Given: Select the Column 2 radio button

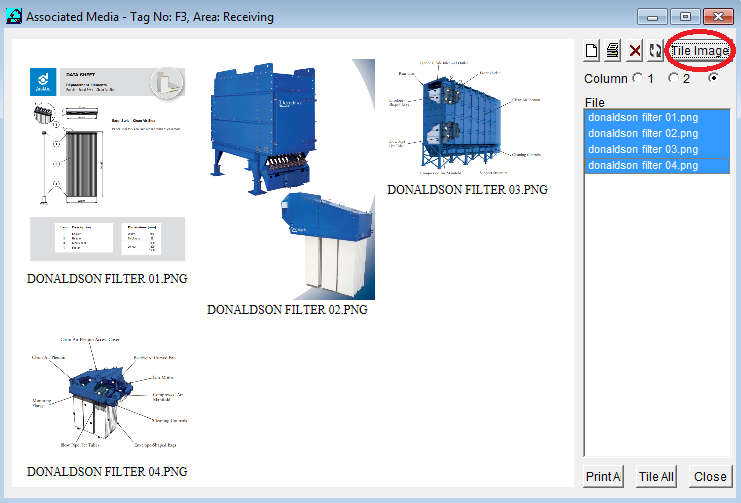Looking at the screenshot, I should coord(673,78).
